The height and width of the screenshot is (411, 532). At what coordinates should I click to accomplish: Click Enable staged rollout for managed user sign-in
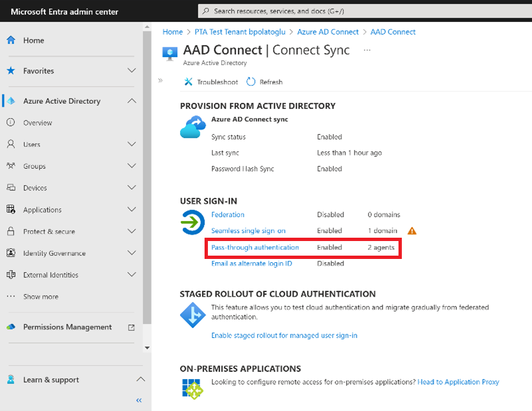284,335
